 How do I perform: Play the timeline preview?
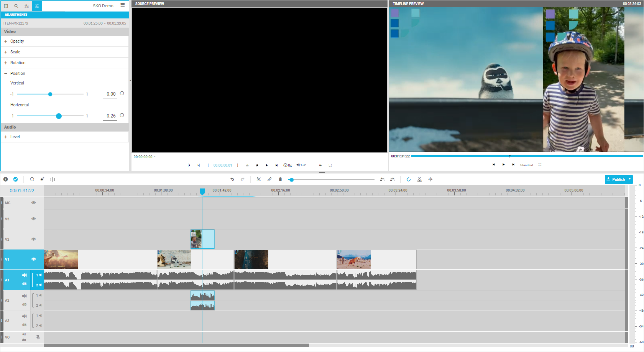click(503, 165)
